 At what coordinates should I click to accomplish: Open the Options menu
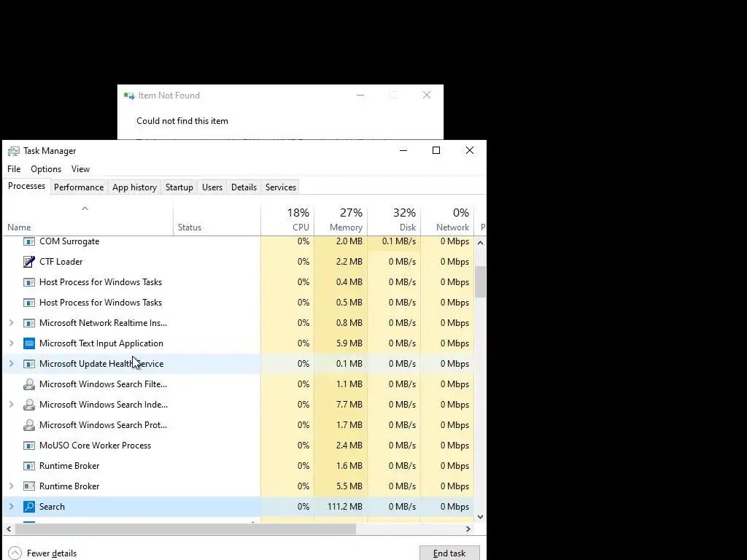pos(46,169)
